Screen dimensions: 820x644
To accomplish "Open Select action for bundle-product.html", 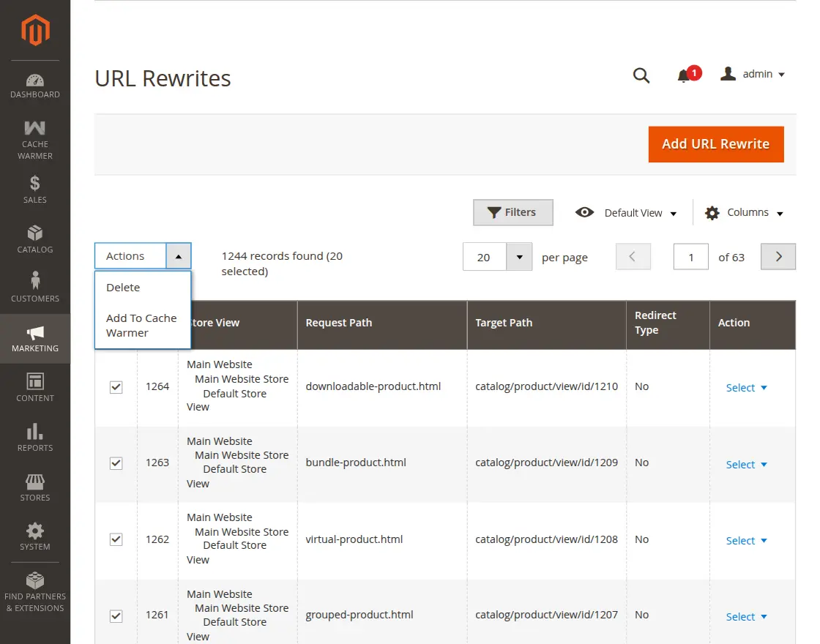I will click(746, 465).
